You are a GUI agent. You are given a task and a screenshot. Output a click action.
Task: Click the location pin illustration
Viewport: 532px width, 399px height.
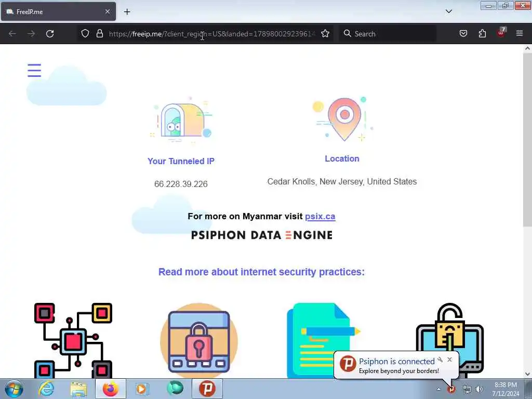click(343, 119)
